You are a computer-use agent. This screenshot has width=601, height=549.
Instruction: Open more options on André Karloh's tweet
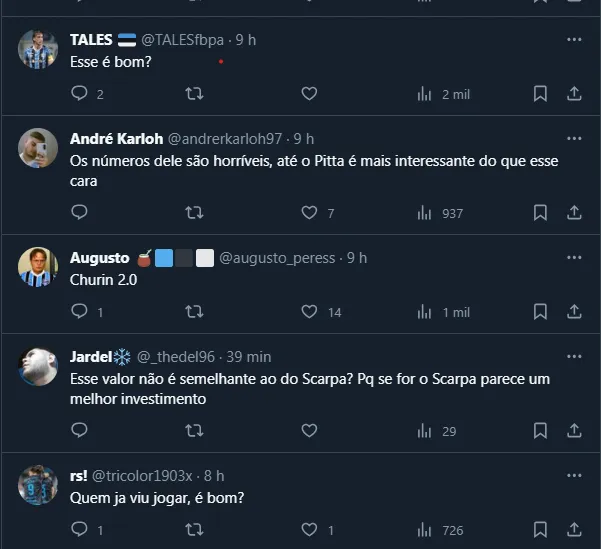tap(574, 138)
